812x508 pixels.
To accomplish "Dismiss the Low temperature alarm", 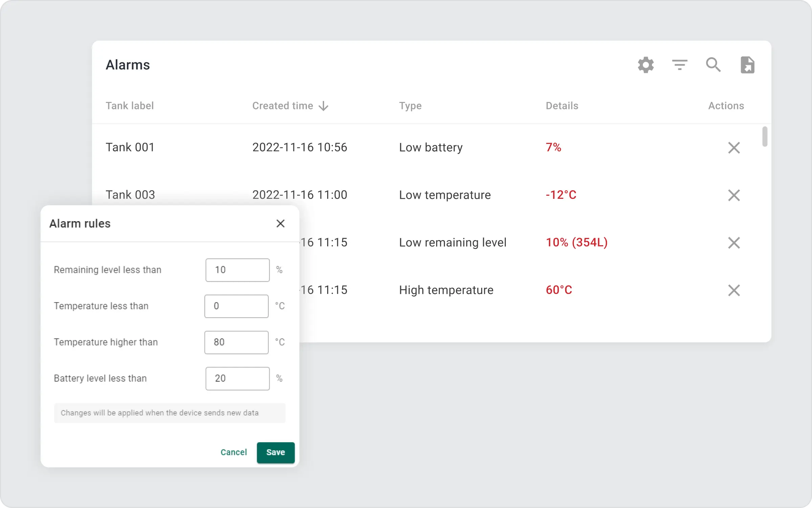I will [734, 195].
